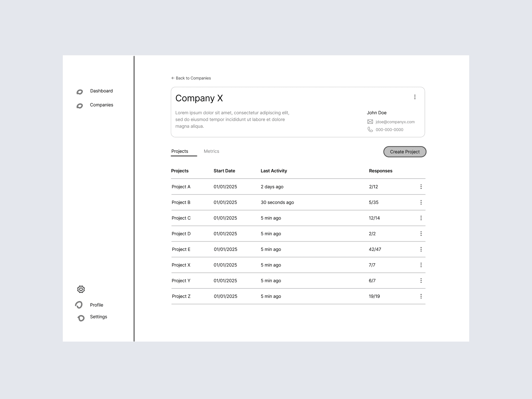532x399 pixels.
Task: Click the envelope email icon
Action: [x=370, y=122]
